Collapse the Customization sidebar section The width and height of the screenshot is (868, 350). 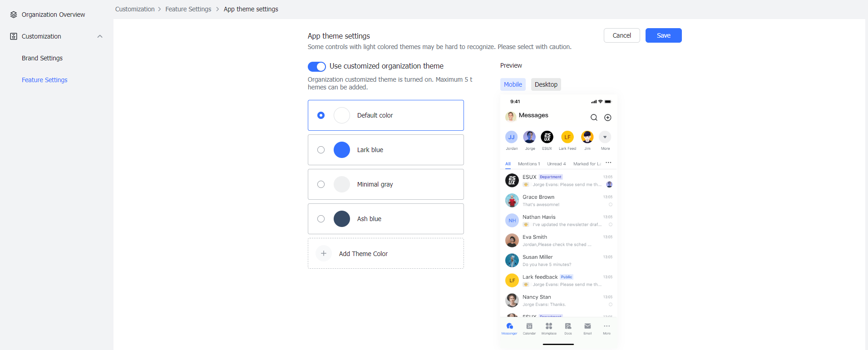pos(100,36)
